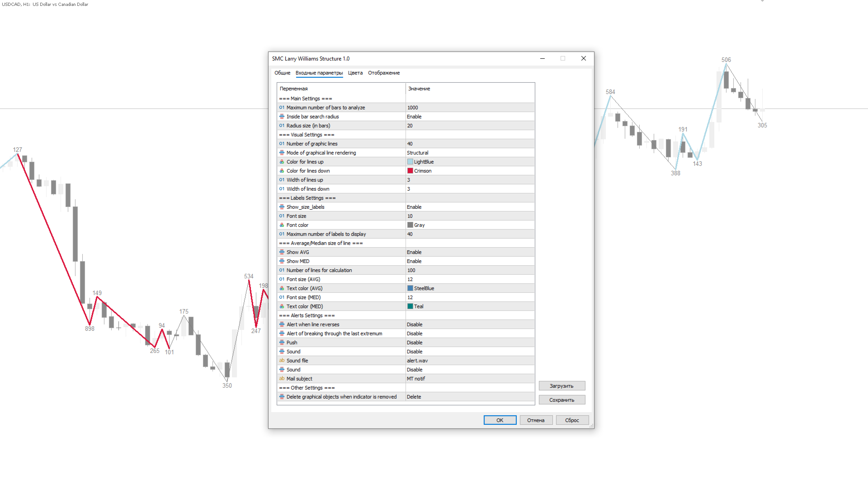
Task: Click the enum icon beside Inside bar search radius
Action: pos(282,117)
